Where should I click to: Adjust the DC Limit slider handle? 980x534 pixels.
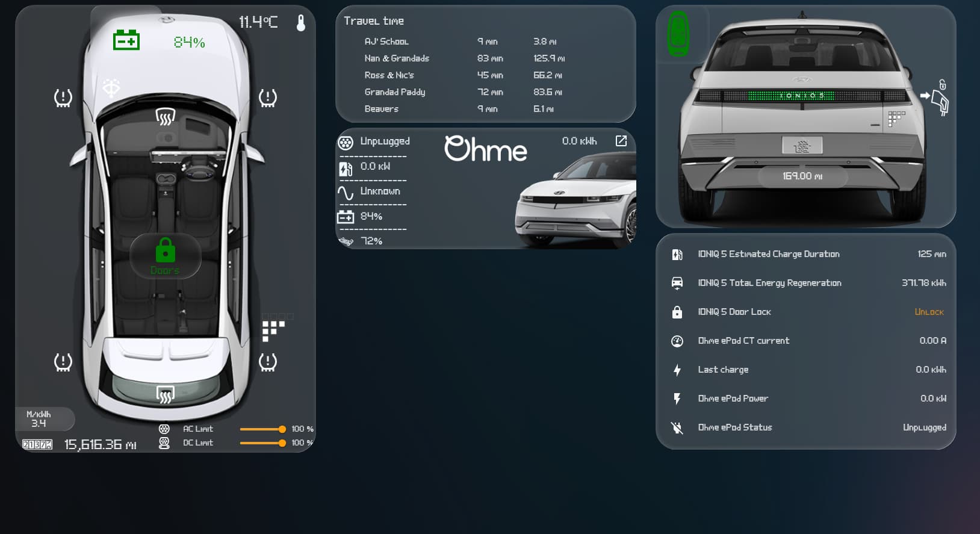tap(282, 443)
